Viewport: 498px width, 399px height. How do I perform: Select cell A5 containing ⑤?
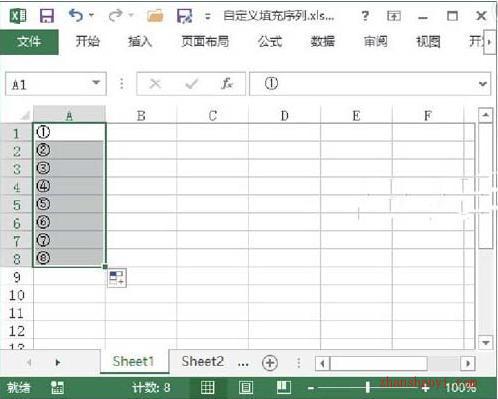(69, 204)
